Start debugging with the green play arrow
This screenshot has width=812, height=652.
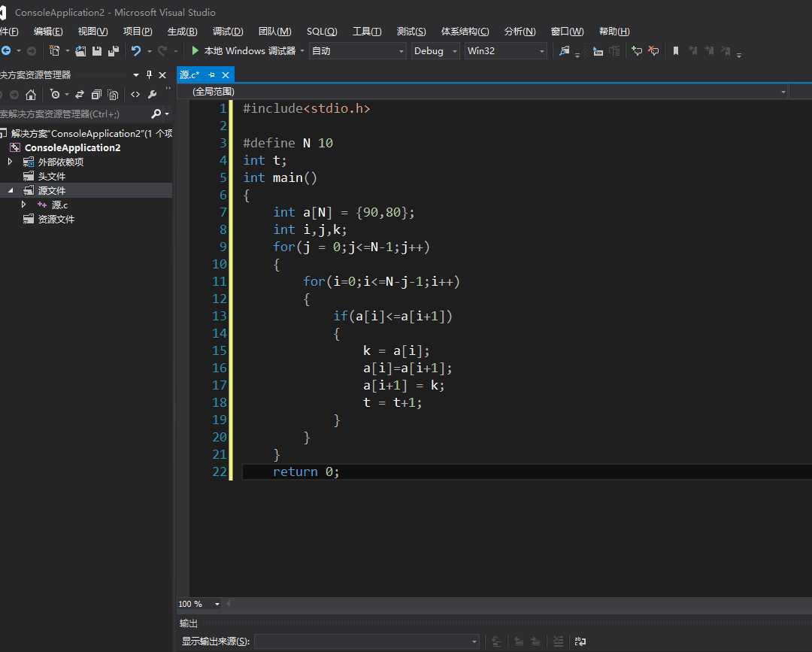[x=195, y=50]
